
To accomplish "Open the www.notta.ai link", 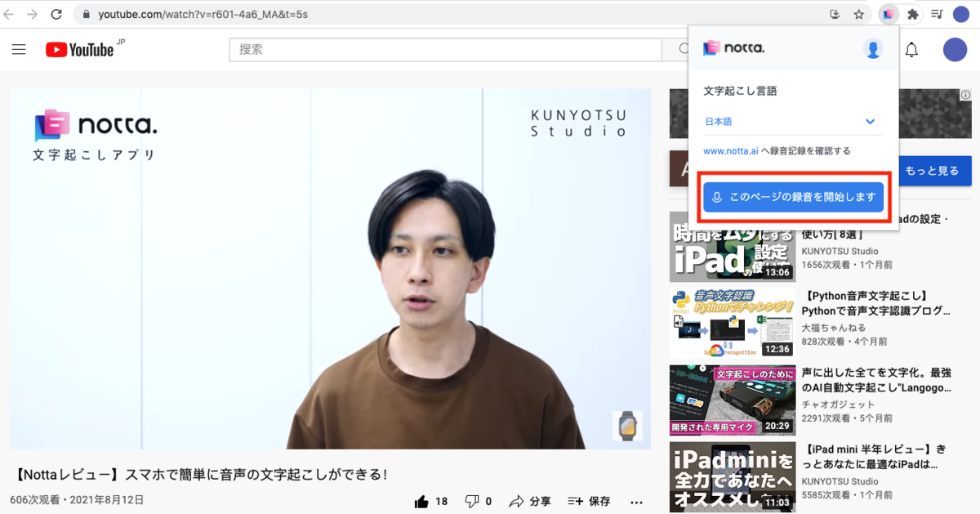I will [x=730, y=151].
